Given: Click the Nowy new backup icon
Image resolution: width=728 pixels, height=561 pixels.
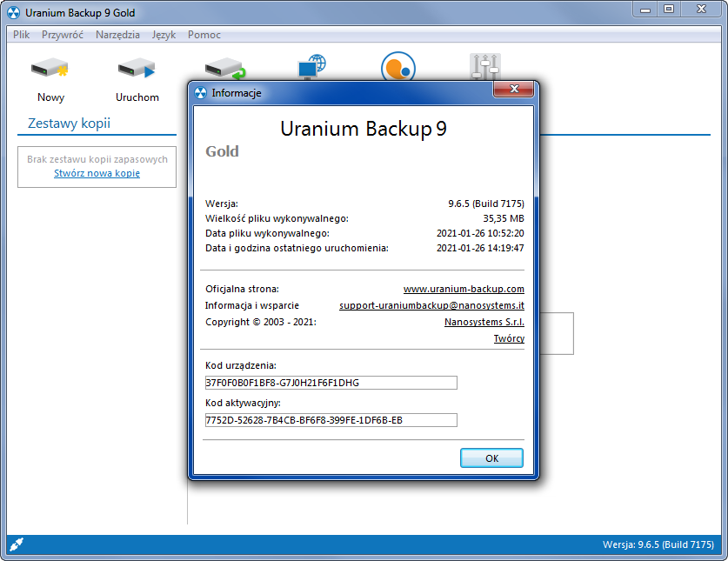Looking at the screenshot, I should point(50,69).
